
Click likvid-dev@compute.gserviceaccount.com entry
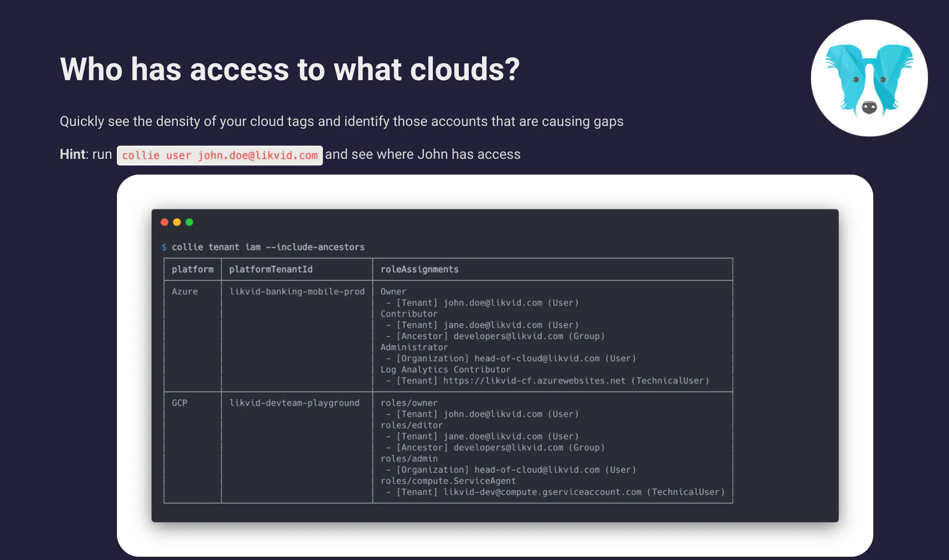(x=542, y=492)
